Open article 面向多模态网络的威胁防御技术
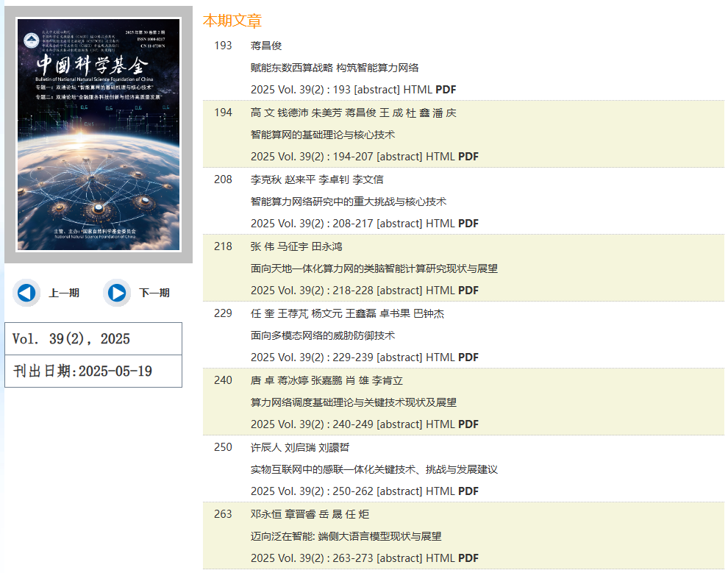 click(323, 335)
